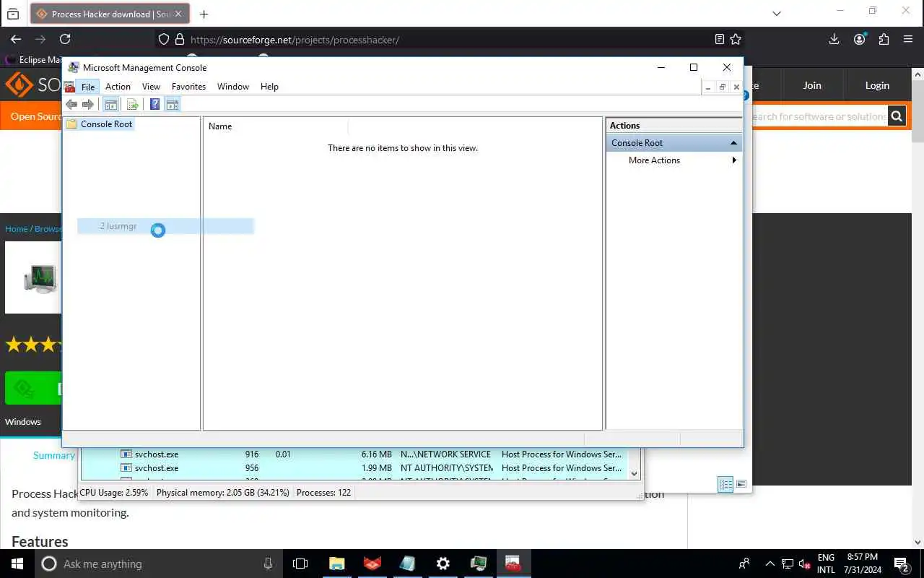Minimize the inner MMC console child window
The image size is (924, 578).
708,87
